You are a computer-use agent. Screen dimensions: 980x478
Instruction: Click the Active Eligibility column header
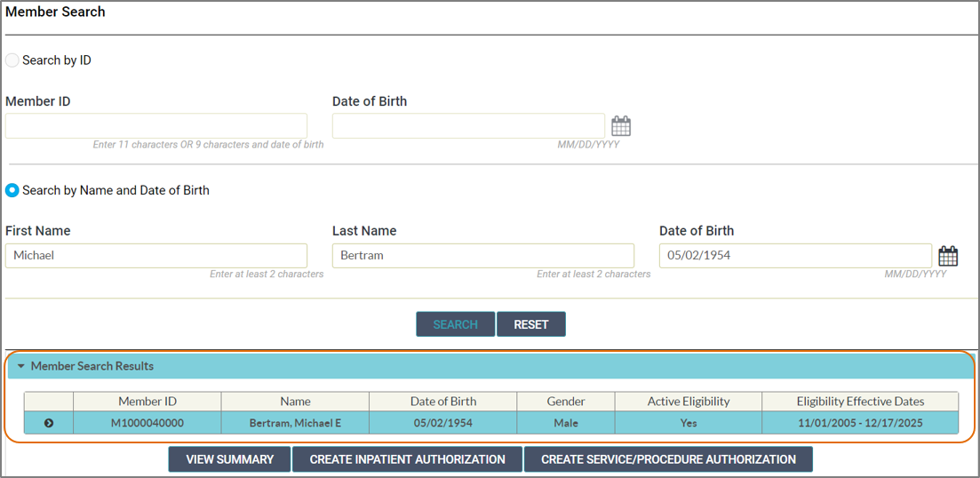(688, 402)
